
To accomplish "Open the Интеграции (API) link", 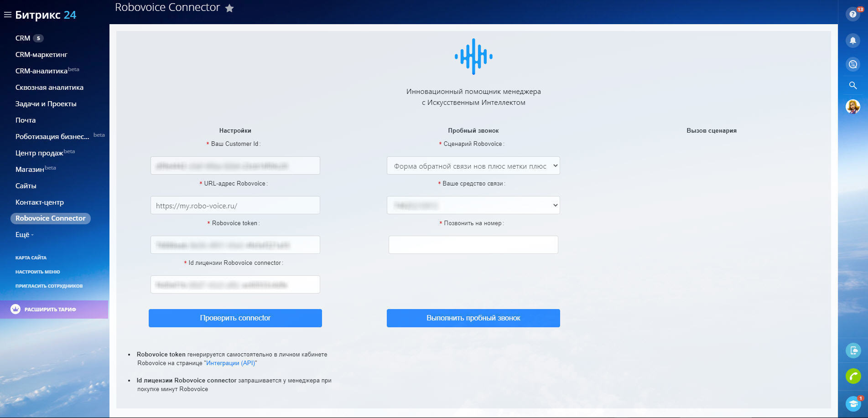I will (x=230, y=363).
